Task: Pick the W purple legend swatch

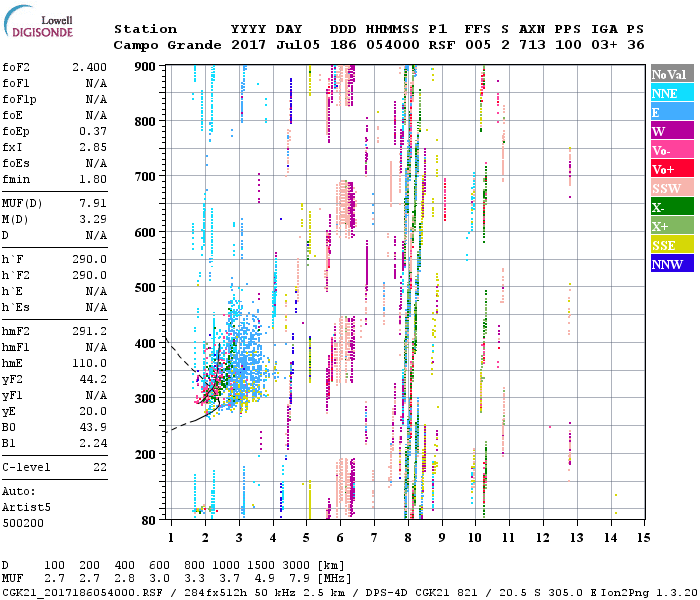Action: (x=671, y=131)
